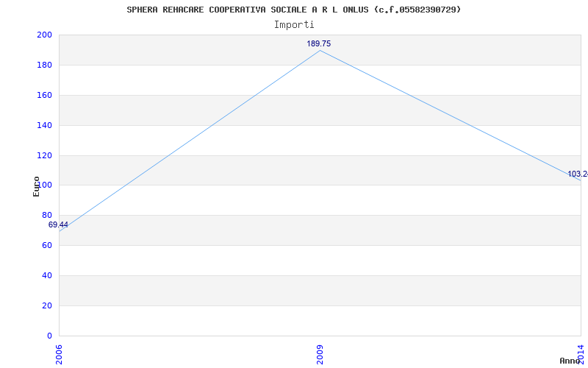Click the y-axis value 40
The image size is (588, 368).
point(47,275)
